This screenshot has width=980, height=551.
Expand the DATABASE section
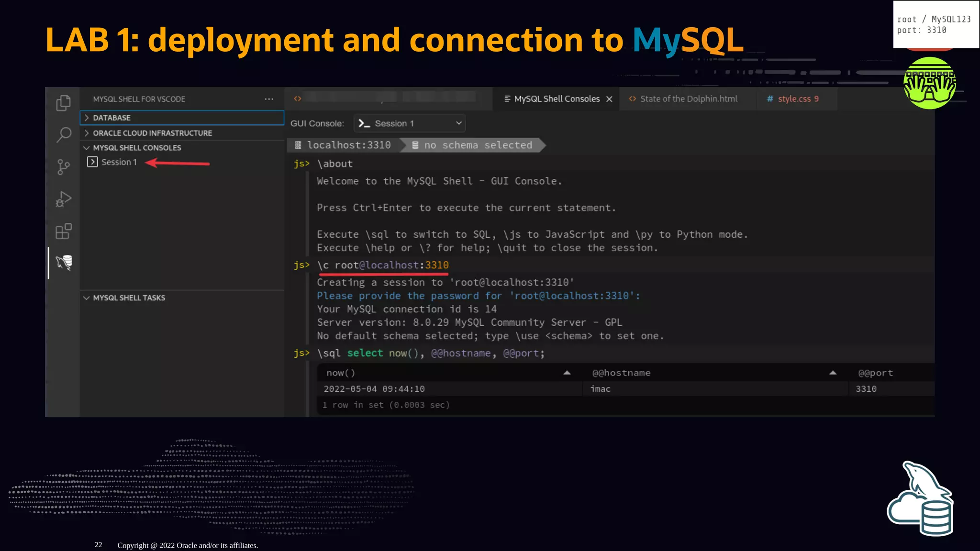[x=182, y=118]
